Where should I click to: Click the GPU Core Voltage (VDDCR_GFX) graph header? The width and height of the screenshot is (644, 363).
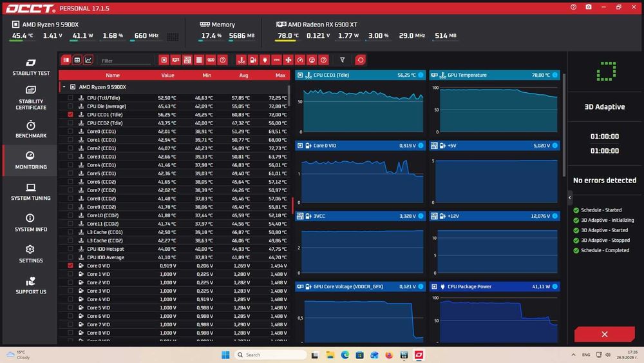[x=360, y=286]
